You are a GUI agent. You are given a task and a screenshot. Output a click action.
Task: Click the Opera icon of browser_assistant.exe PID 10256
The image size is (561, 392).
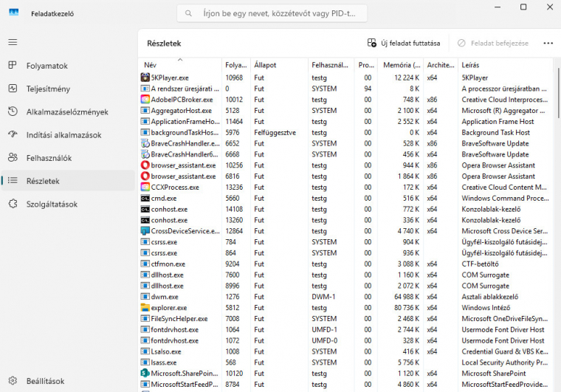click(145, 165)
